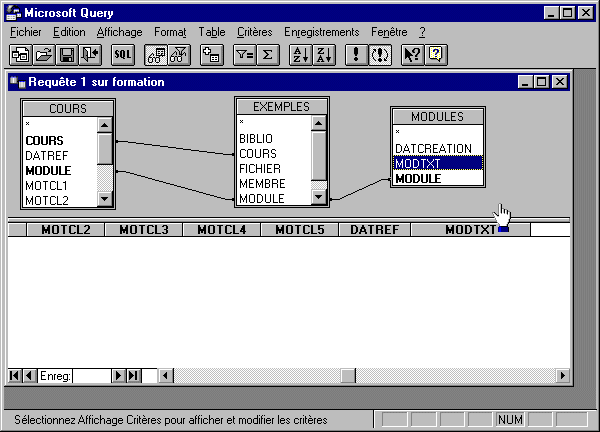This screenshot has width=600, height=432.
Task: Click the EXEMPLES table scroll-up arrow
Action: coord(319,123)
